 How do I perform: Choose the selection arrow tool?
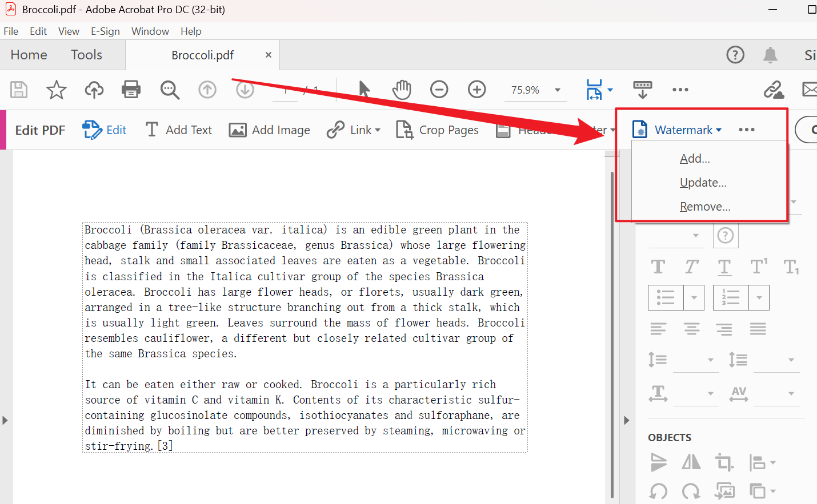click(364, 90)
